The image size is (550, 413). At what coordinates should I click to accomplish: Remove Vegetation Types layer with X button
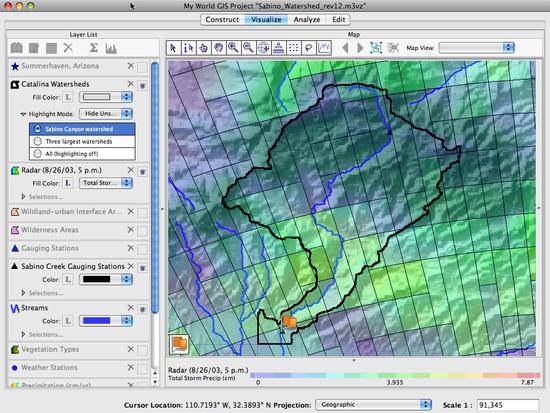click(x=130, y=349)
